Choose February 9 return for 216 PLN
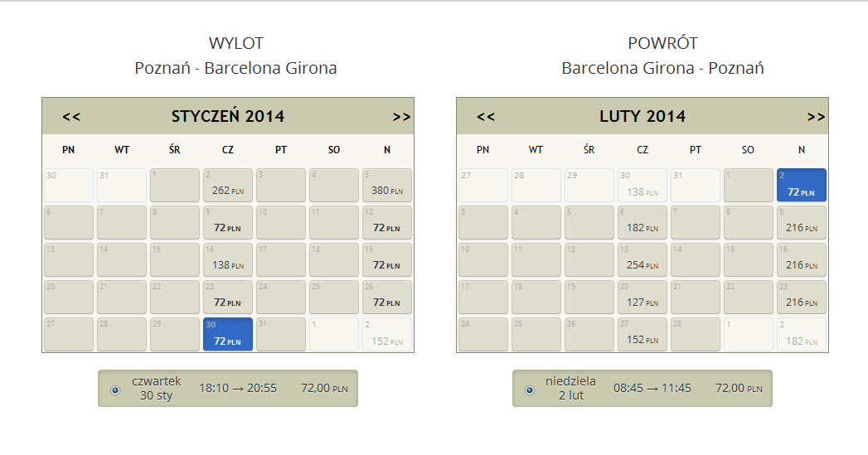Image resolution: width=868 pixels, height=455 pixels. point(802,222)
